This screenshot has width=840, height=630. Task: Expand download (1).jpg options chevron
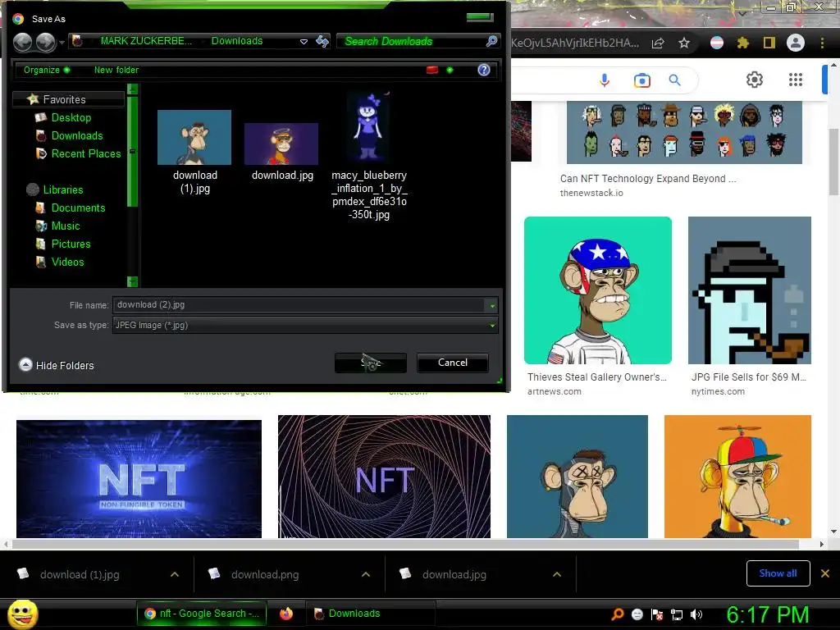(174, 574)
